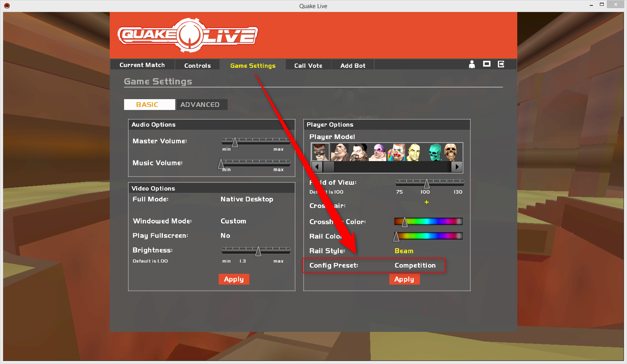Toggle Play Fullscreen No setting
627x364 pixels.
pyautogui.click(x=225, y=235)
